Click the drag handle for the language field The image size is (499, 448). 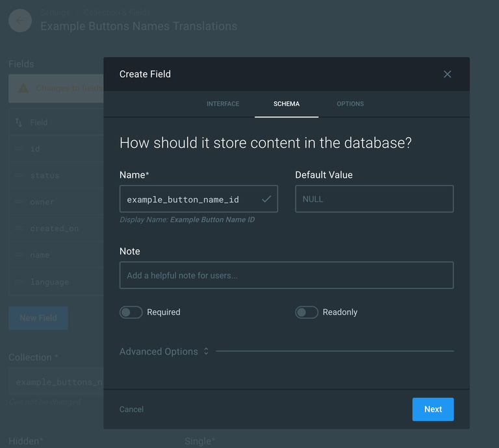tap(18, 282)
